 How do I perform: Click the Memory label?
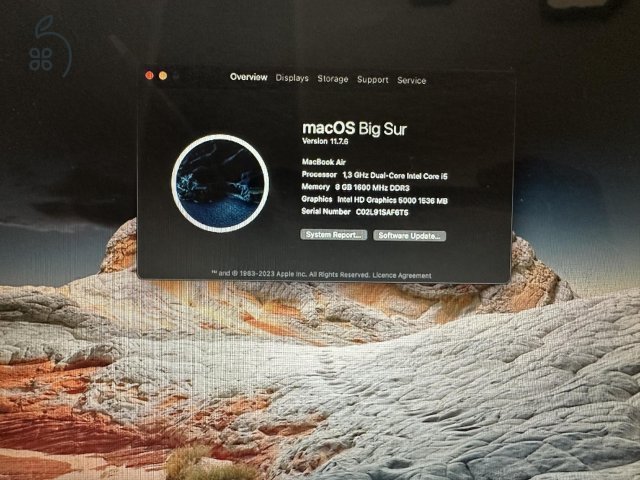point(316,187)
